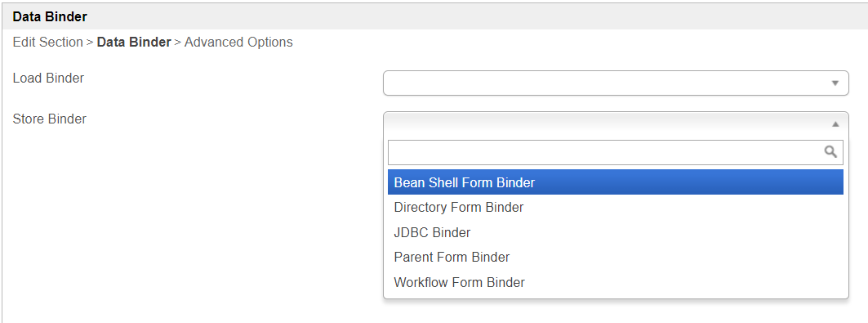The image size is (868, 323).
Task: Click the Data Binder panel title
Action: pos(50,16)
